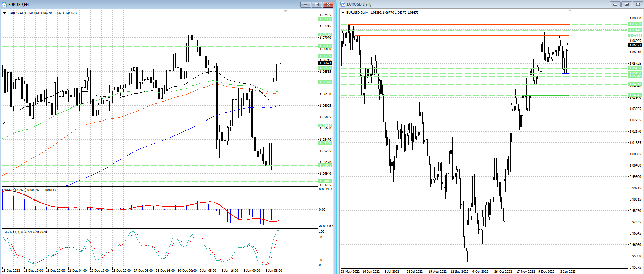Click the black 1.06673 price tag on H4
The image size is (644, 274).
(x=325, y=63)
